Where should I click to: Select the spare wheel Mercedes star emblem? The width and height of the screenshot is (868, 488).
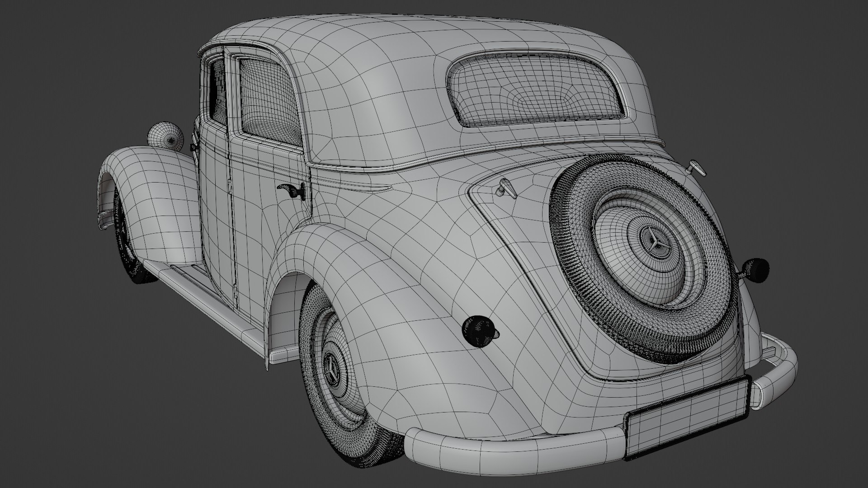tap(656, 242)
